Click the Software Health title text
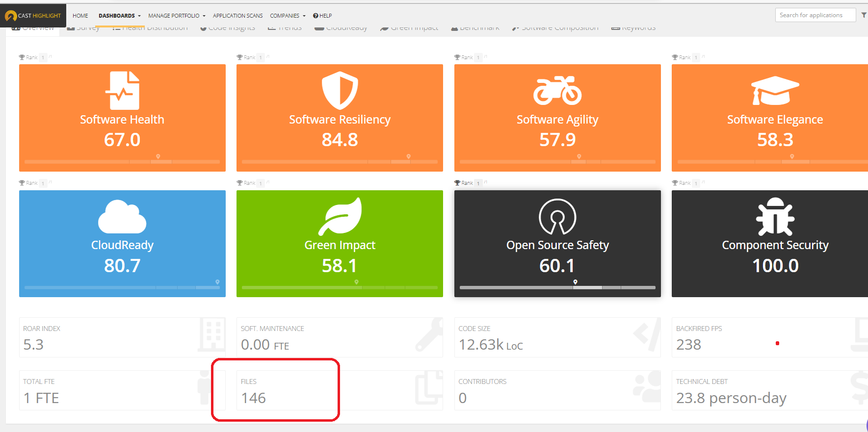Image resolution: width=868 pixels, height=432 pixels. pos(122,120)
